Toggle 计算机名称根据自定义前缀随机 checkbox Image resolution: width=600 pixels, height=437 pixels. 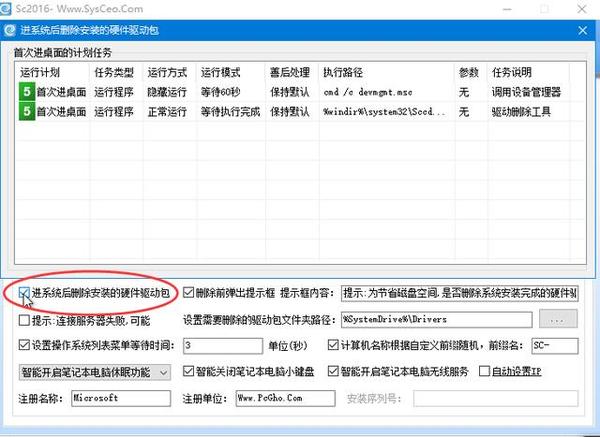tap(333, 345)
